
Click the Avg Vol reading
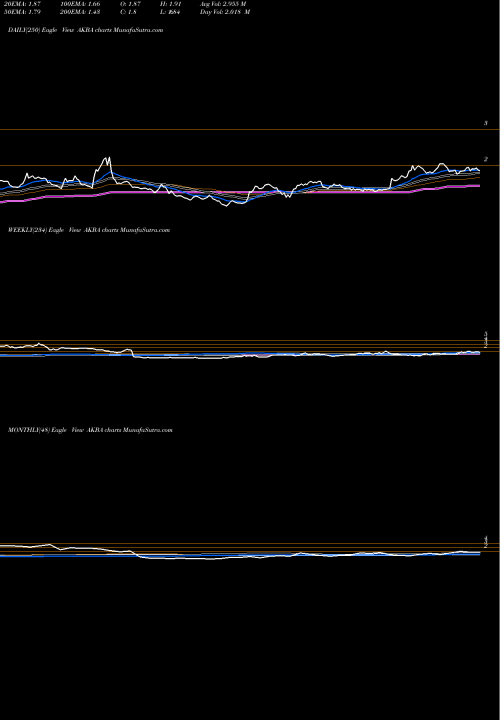click(223, 4)
